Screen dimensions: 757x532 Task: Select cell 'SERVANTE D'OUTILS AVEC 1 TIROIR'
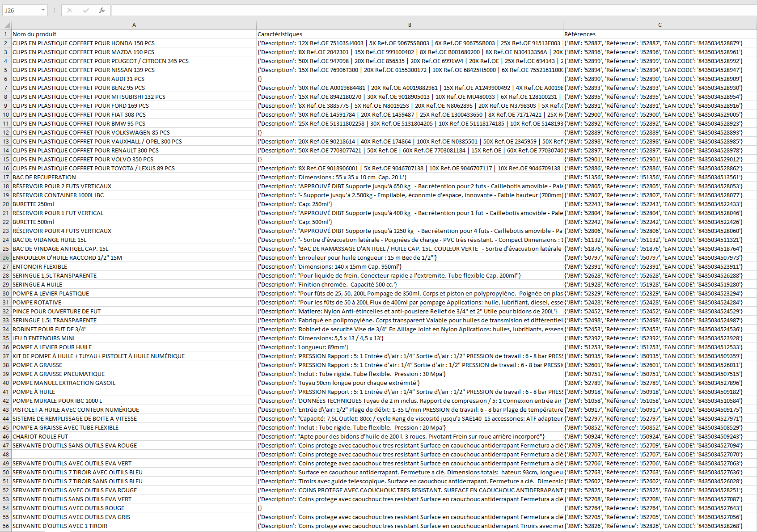[x=134, y=526]
